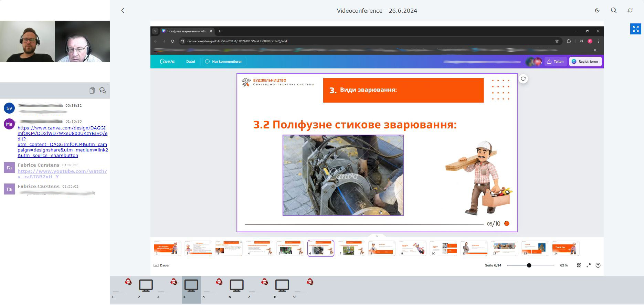Image resolution: width=644 pixels, height=305 pixels.
Task: Click the back arrow beside the conference title
Action: (x=123, y=11)
